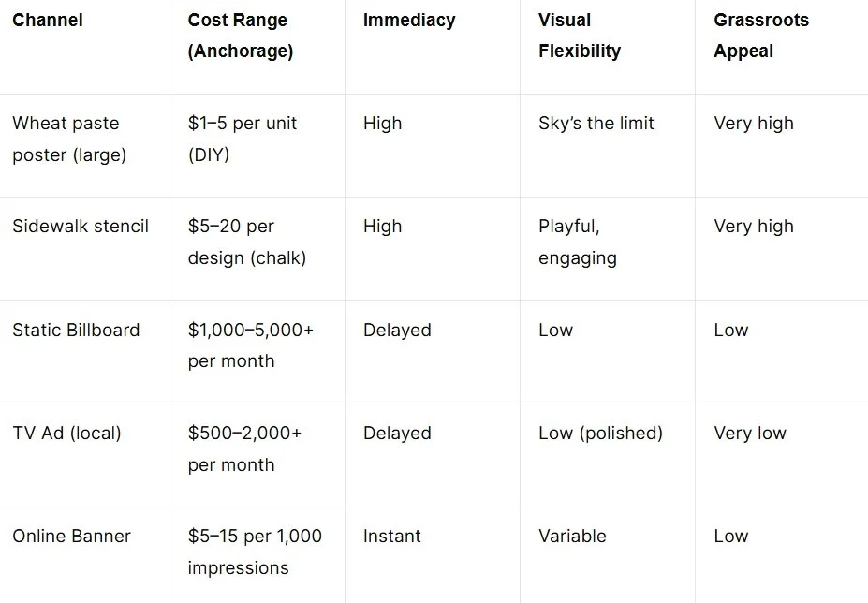The height and width of the screenshot is (603, 868).
Task: Click the $1–5 per unit cost cell
Action: tap(242, 139)
